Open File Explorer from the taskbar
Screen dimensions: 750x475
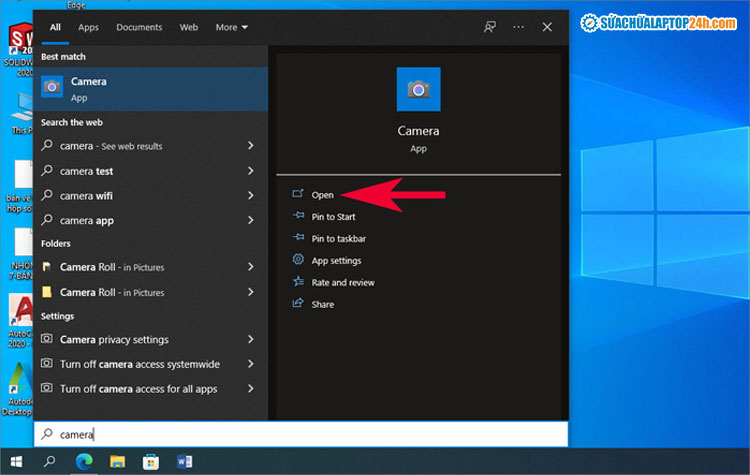click(x=118, y=462)
